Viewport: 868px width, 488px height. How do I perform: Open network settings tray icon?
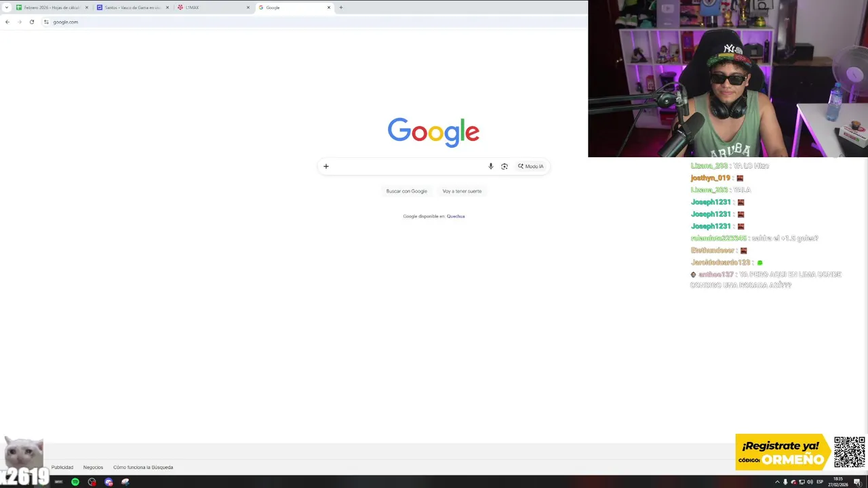[x=802, y=482]
